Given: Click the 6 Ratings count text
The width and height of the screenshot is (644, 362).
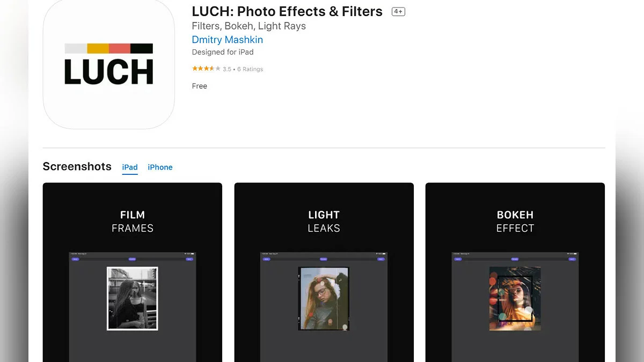Looking at the screenshot, I should [250, 69].
